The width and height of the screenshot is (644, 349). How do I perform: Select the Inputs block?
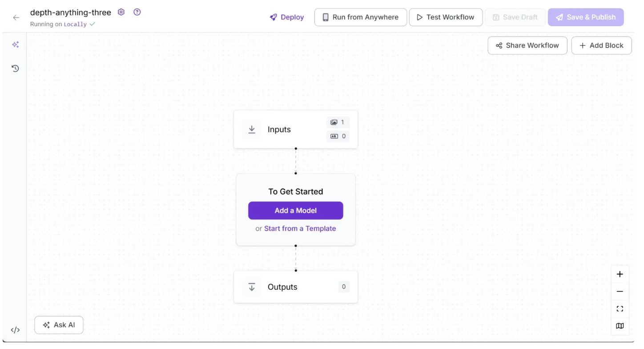(x=279, y=130)
